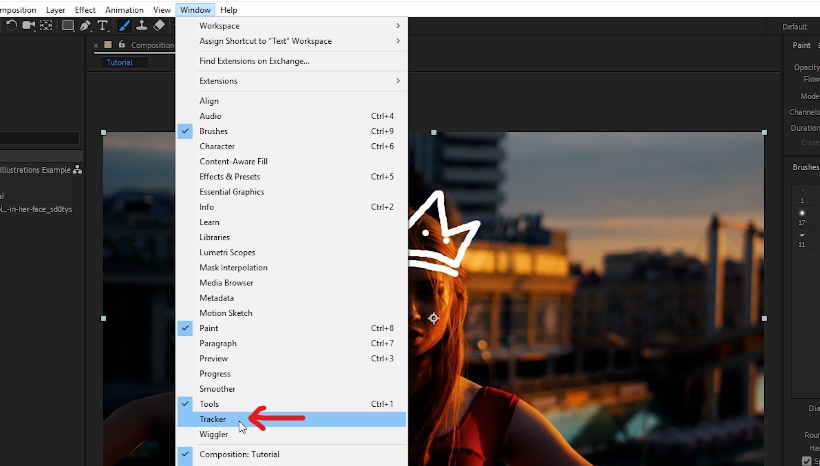
Task: Click the composition flowchart icon in Project panel
Action: [x=77, y=169]
